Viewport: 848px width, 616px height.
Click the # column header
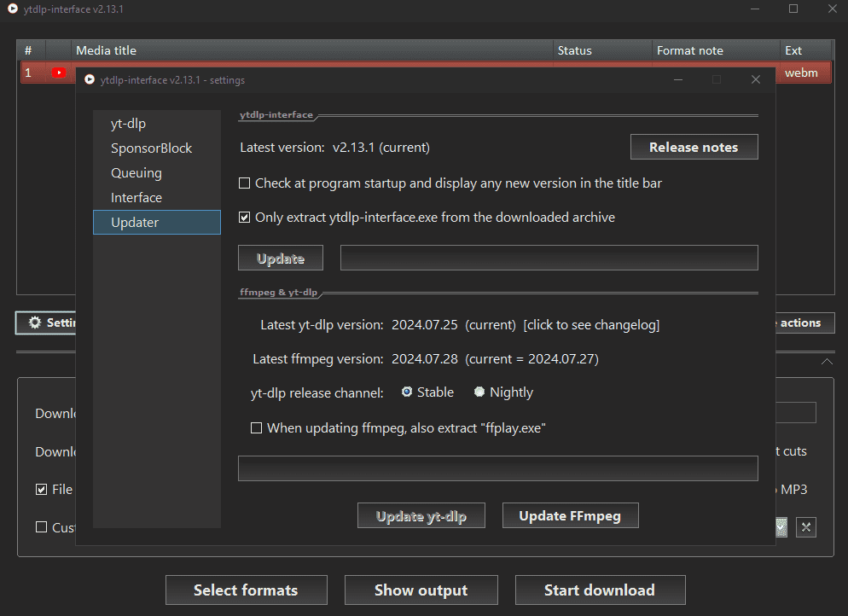pos(32,50)
